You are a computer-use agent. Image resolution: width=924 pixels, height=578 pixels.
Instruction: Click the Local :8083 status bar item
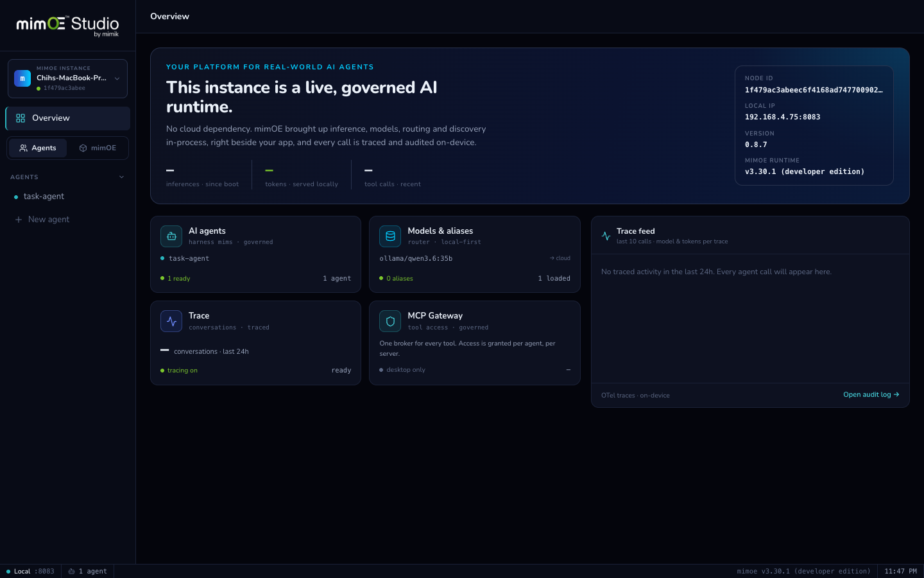click(31, 572)
